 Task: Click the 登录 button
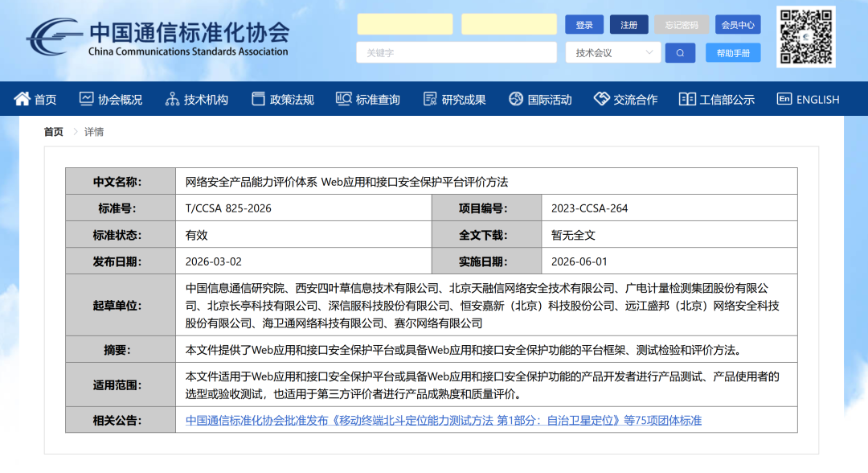coord(584,24)
